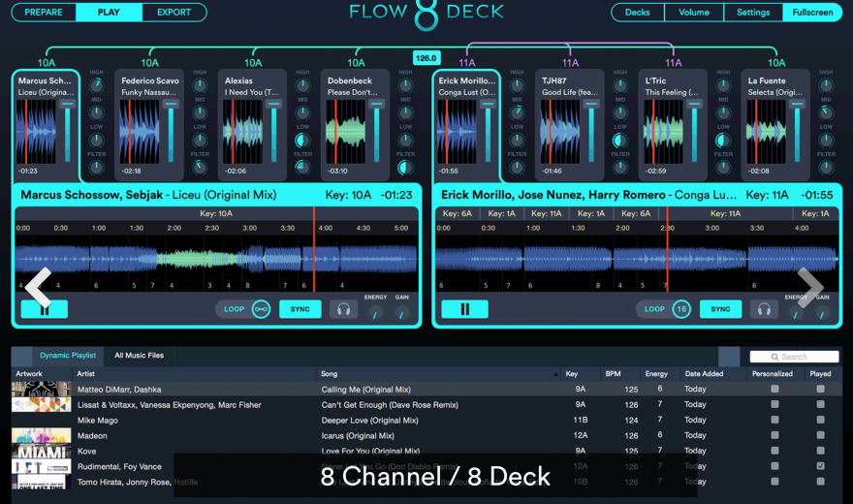Click SYNC on the Liceu deck
This screenshot has width=853, height=504.
[x=300, y=309]
